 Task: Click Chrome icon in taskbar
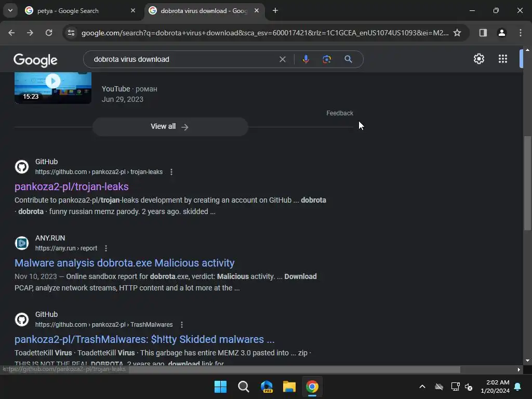[312, 387]
